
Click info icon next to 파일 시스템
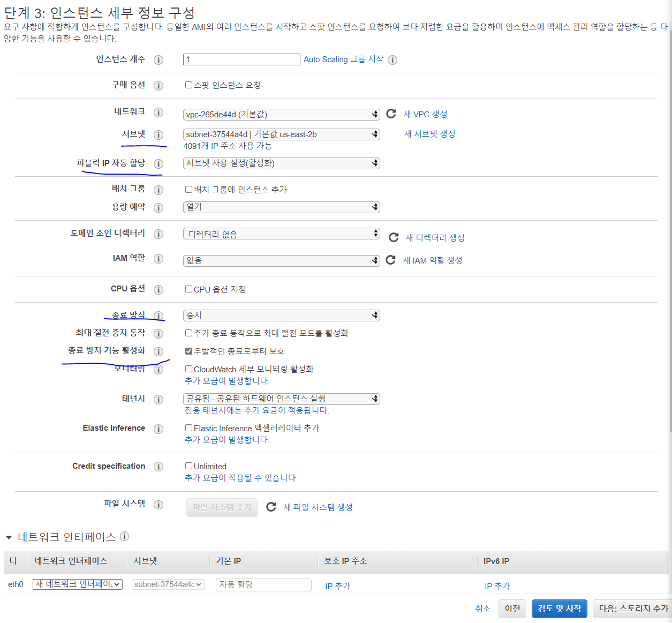pos(158,505)
